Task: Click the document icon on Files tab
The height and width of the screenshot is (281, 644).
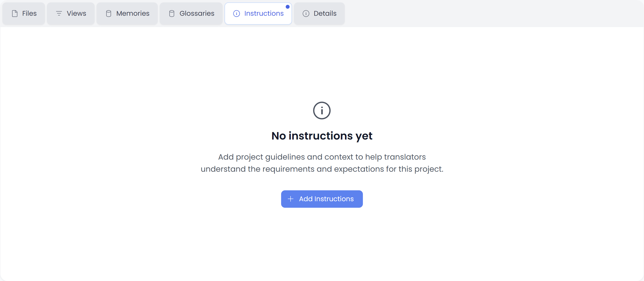Action: [x=15, y=14]
